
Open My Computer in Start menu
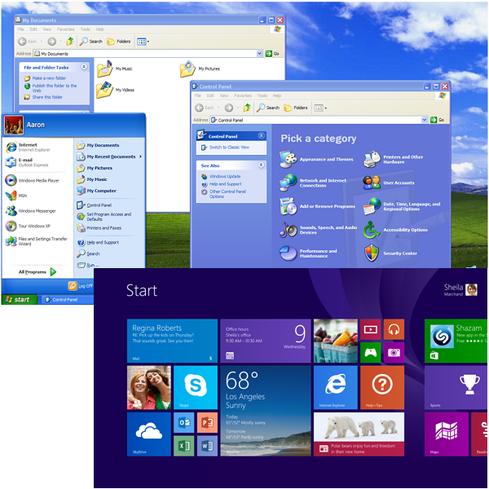point(97,191)
